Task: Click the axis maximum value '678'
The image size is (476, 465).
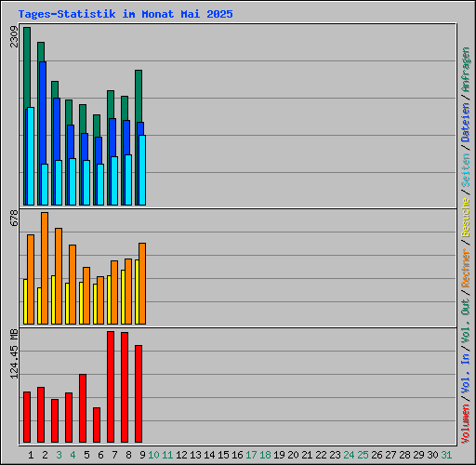Action: [14, 218]
